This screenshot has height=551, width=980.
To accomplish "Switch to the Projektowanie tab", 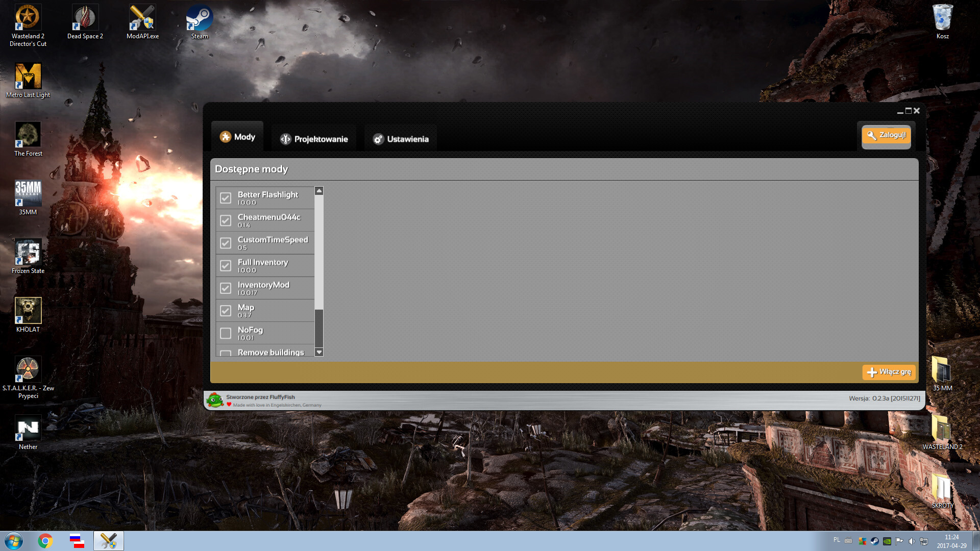I will [x=314, y=139].
